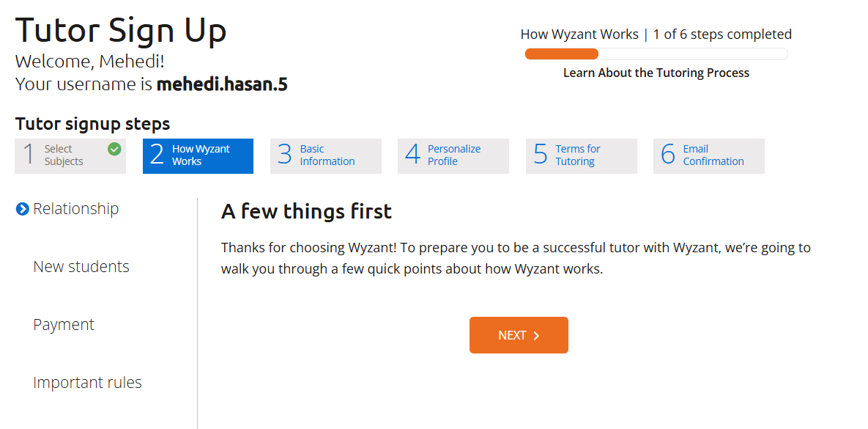This screenshot has height=429, width=868.
Task: Select the How Wyzant Works step
Action: [x=199, y=155]
